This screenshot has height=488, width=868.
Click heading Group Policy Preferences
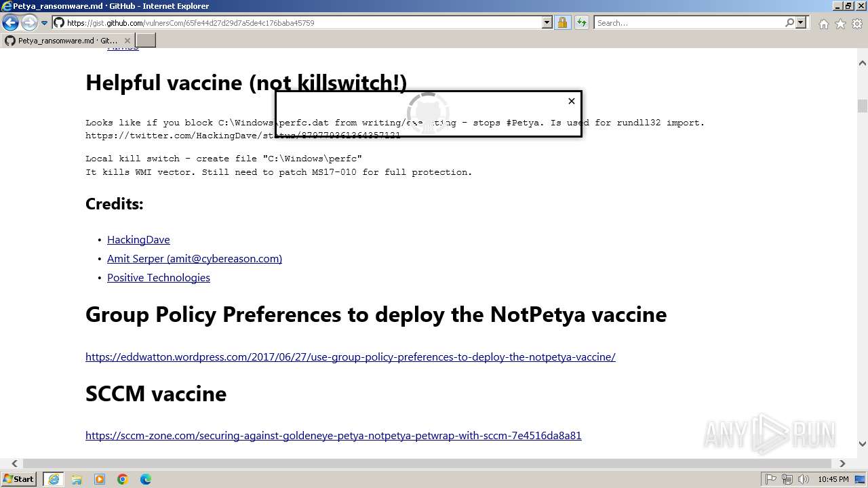pyautogui.click(x=376, y=314)
